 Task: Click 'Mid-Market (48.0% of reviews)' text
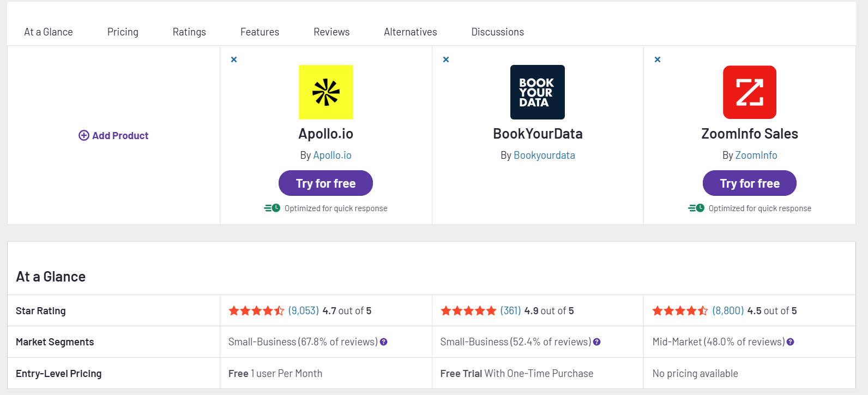(x=719, y=342)
